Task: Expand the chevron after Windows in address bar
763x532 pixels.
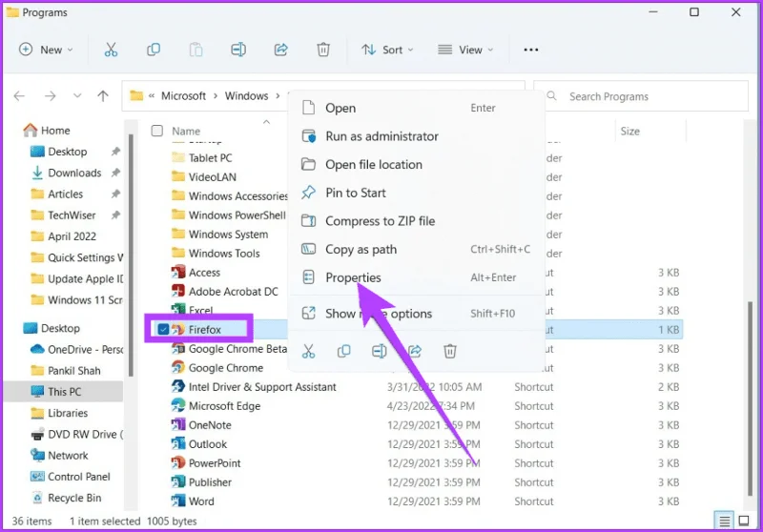Action: tap(278, 95)
